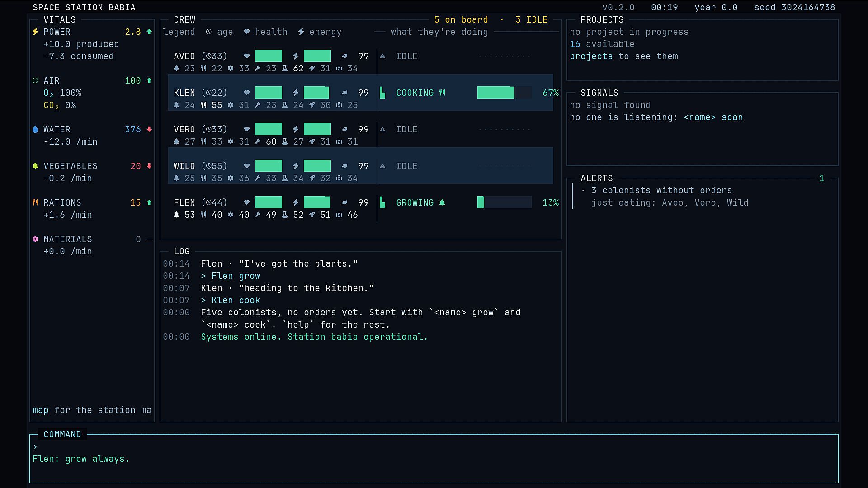Click the POWER lightning bolt icon
Image resolution: width=868 pixels, height=488 pixels.
tap(35, 32)
